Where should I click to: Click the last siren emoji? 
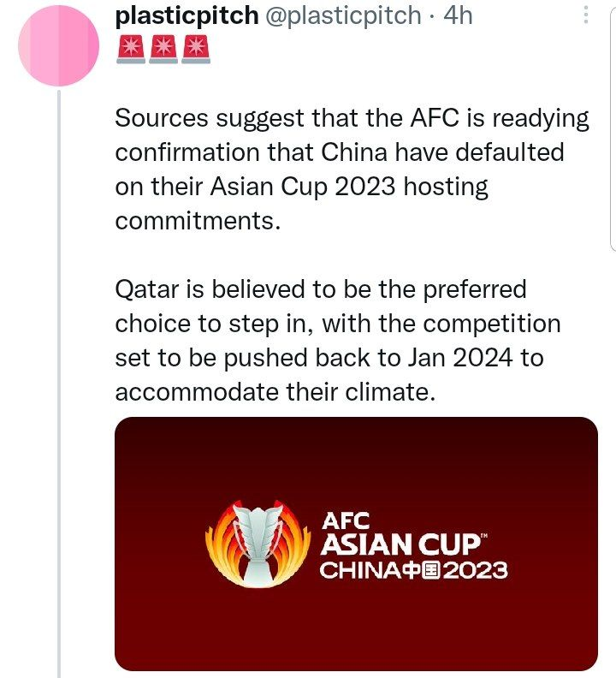195,50
